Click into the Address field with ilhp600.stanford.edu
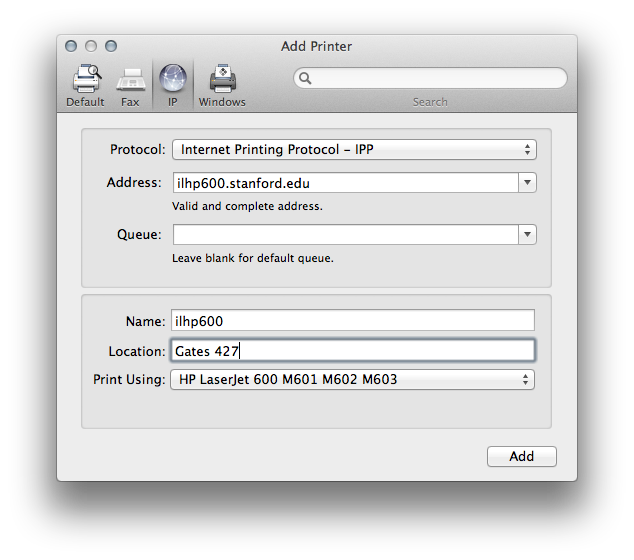The width and height of the screenshot is (634, 560). coord(344,183)
